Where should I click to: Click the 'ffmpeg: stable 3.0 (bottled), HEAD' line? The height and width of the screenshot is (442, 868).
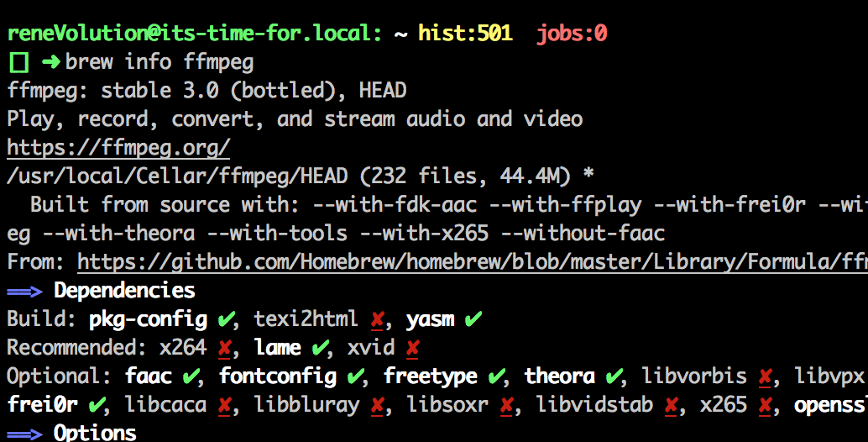[207, 91]
